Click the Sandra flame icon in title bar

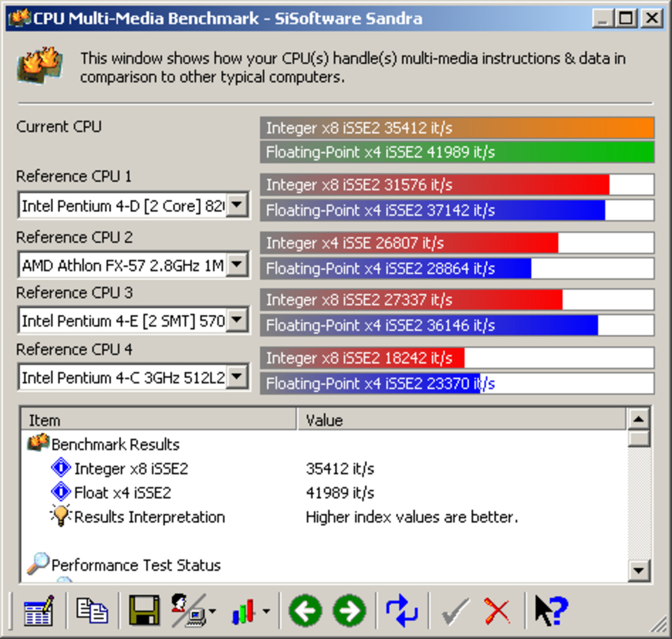[20, 18]
